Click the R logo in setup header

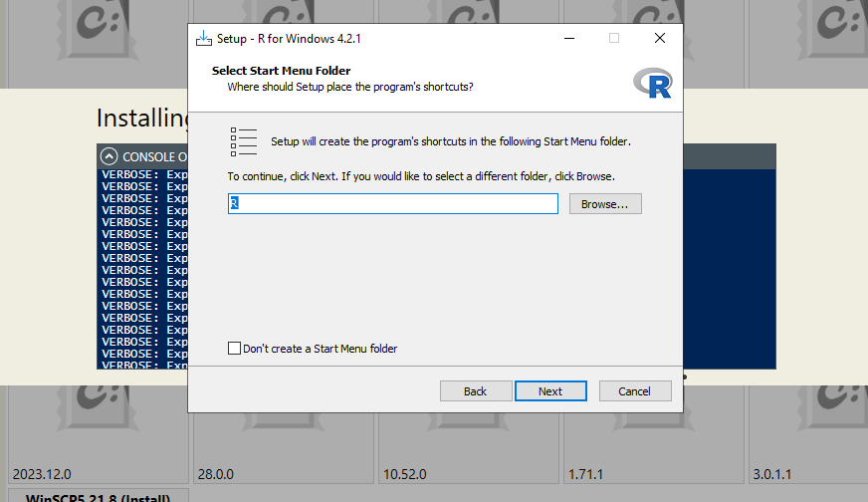click(x=653, y=83)
